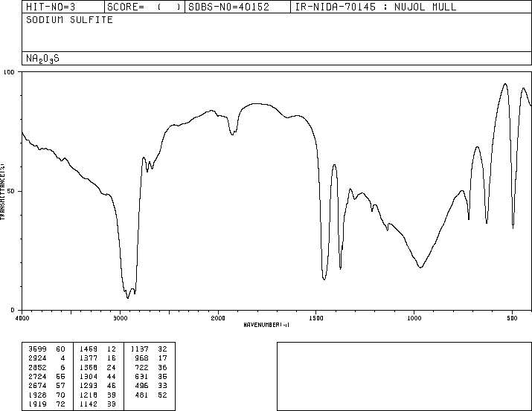Select peak table row 496 33
The height and width of the screenshot is (411, 532).
[x=150, y=386]
